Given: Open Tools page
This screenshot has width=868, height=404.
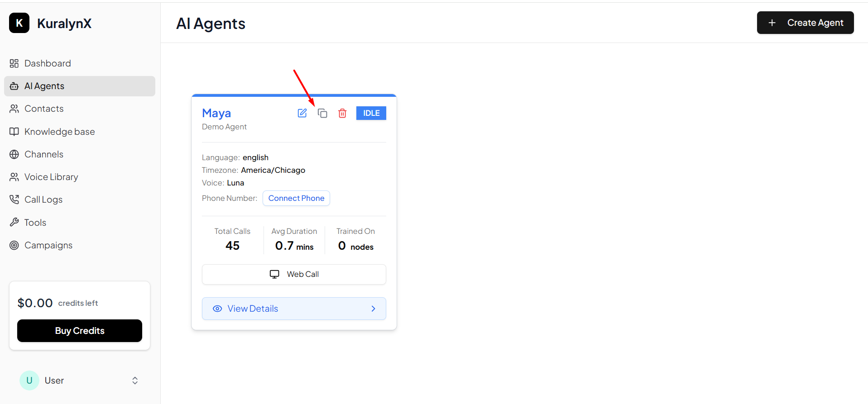Looking at the screenshot, I should pos(80,223).
